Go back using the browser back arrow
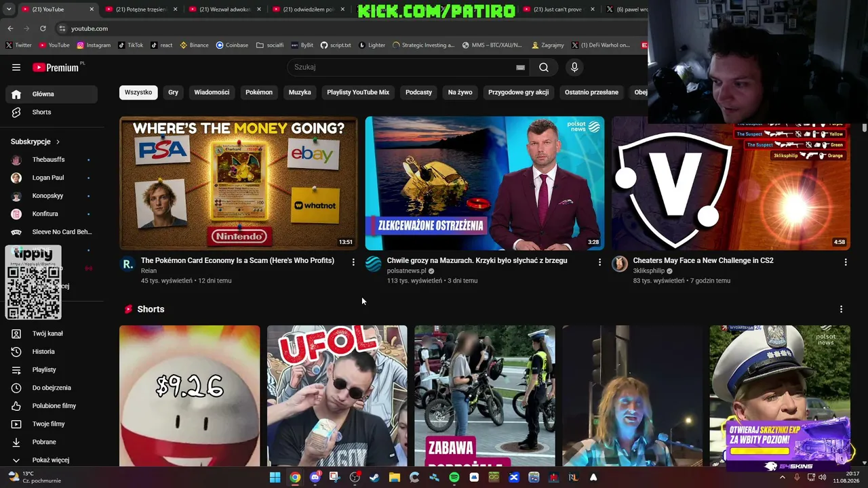Viewport: 868px width, 488px height. [x=10, y=28]
